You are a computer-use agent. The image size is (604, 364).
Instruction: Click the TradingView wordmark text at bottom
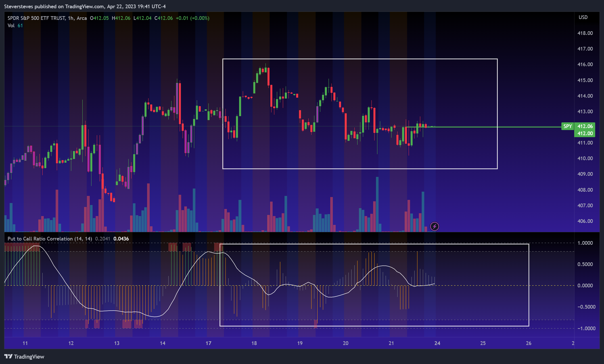point(29,357)
